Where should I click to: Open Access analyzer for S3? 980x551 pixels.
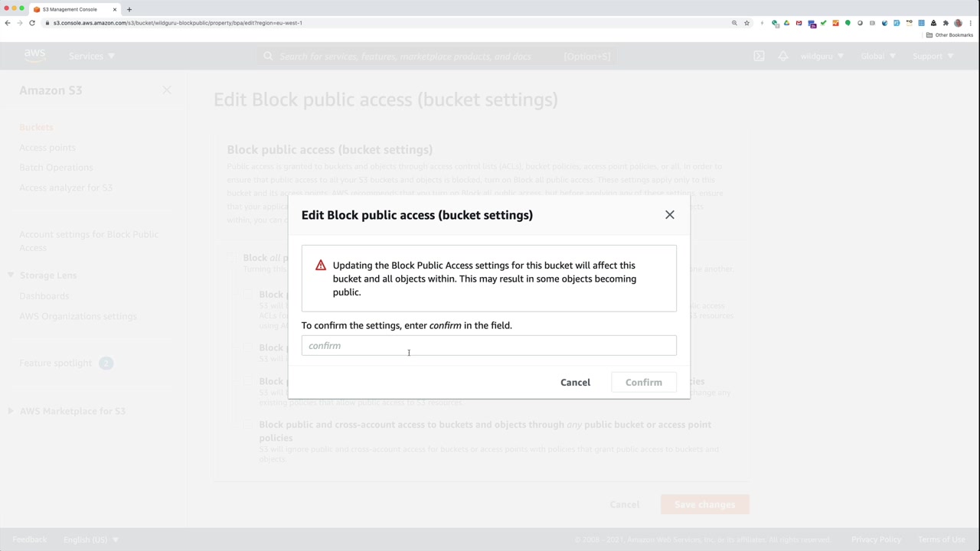[66, 187]
